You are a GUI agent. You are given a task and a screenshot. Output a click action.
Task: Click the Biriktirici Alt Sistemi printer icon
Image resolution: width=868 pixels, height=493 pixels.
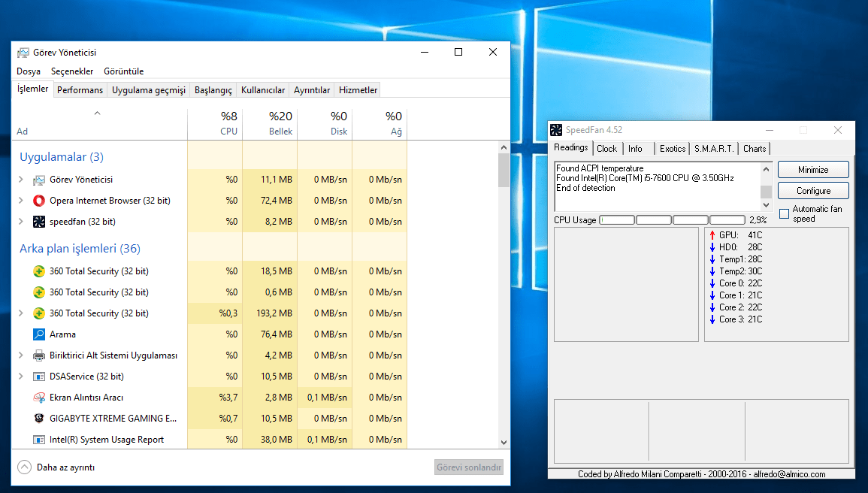[x=39, y=355]
